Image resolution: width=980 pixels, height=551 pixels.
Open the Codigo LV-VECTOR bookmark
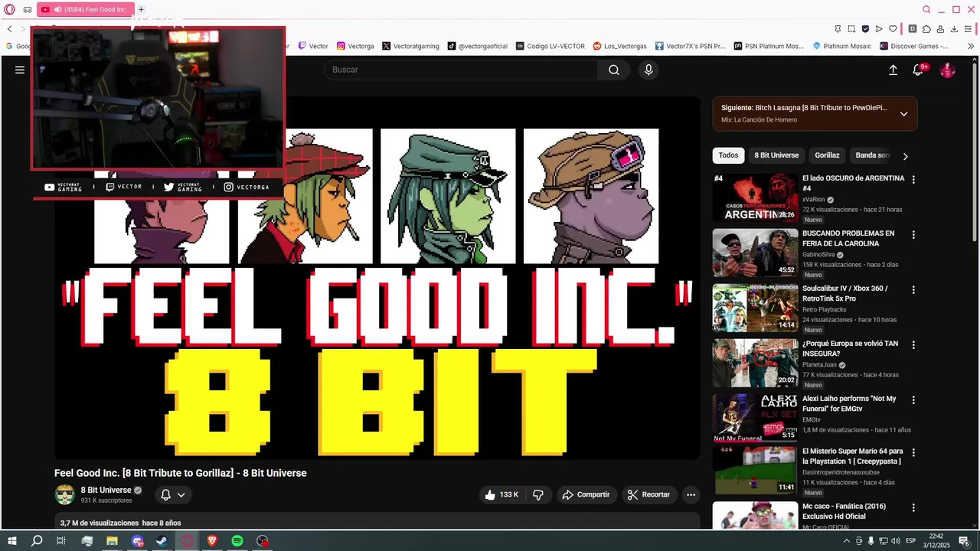coord(550,46)
